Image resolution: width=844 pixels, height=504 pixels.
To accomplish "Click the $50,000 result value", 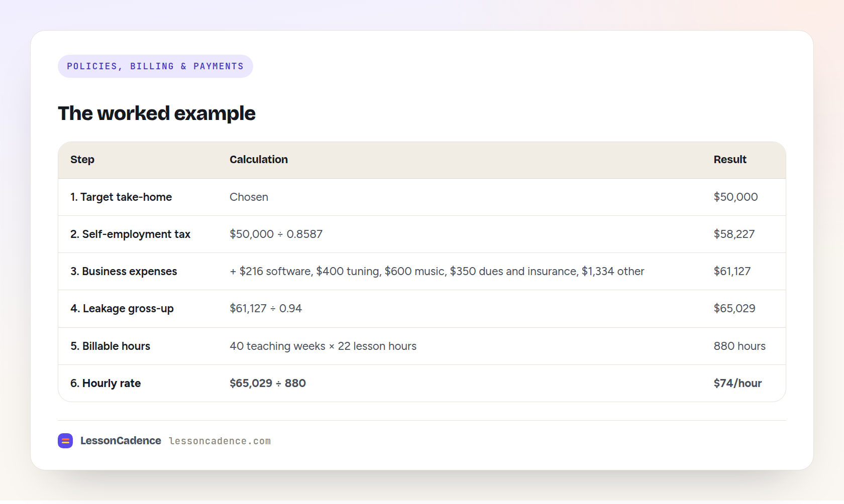I will [735, 197].
